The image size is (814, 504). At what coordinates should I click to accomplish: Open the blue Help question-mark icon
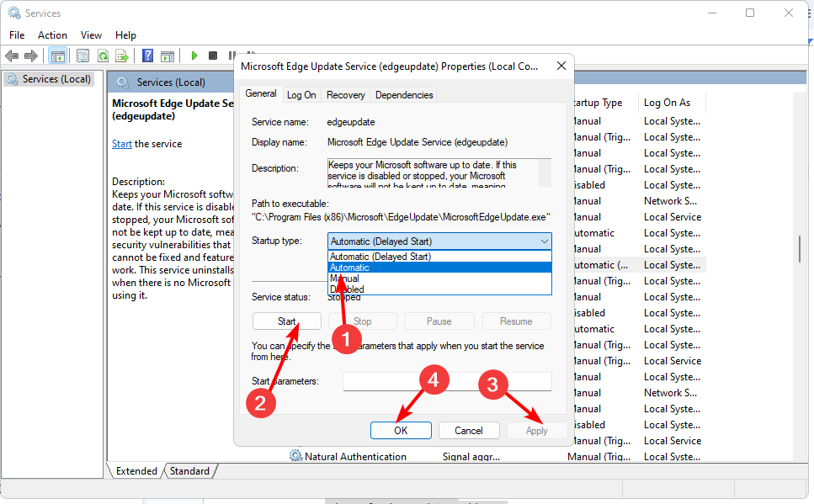(x=148, y=56)
